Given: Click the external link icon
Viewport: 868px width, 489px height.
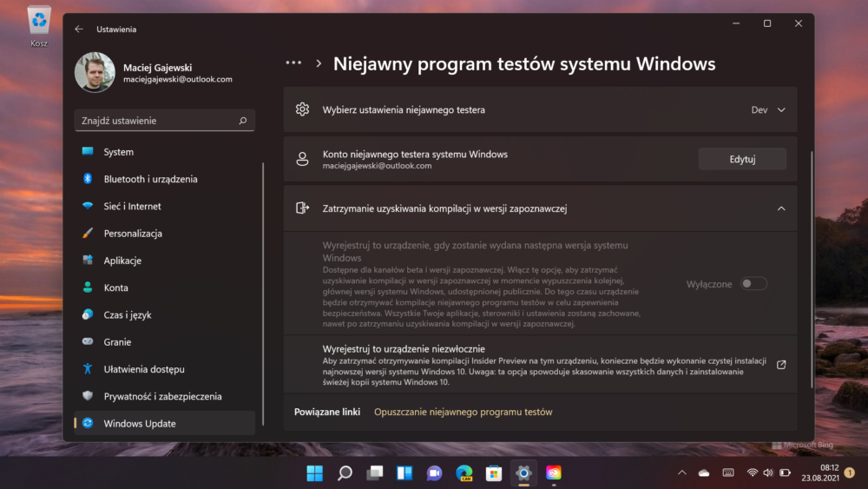Looking at the screenshot, I should pyautogui.click(x=781, y=365).
